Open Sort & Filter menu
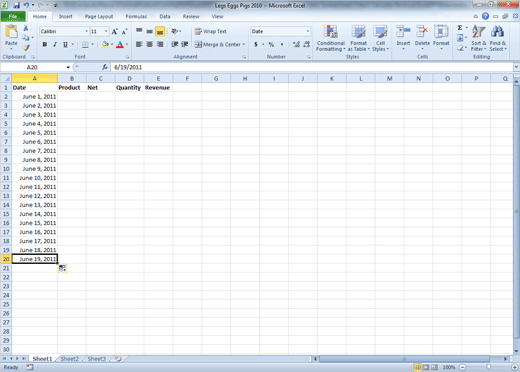 (479, 38)
